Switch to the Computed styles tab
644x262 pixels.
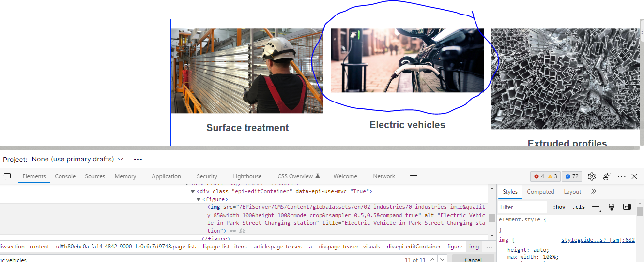click(x=540, y=192)
